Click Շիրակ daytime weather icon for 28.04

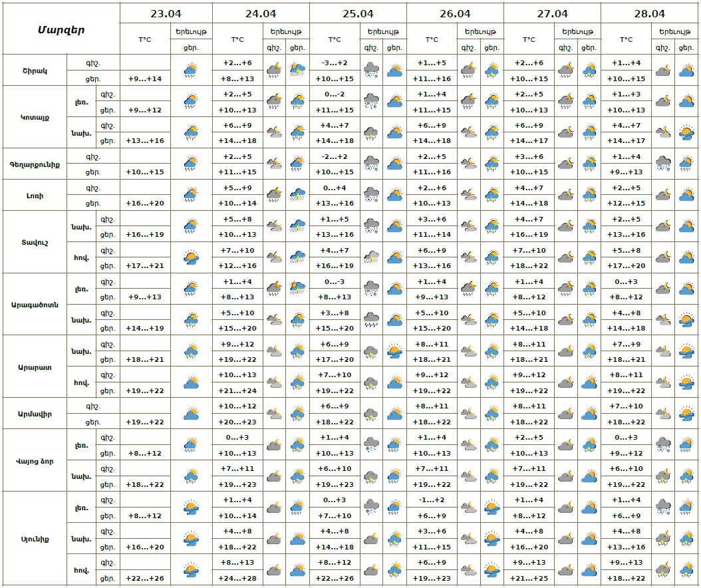pos(686,70)
